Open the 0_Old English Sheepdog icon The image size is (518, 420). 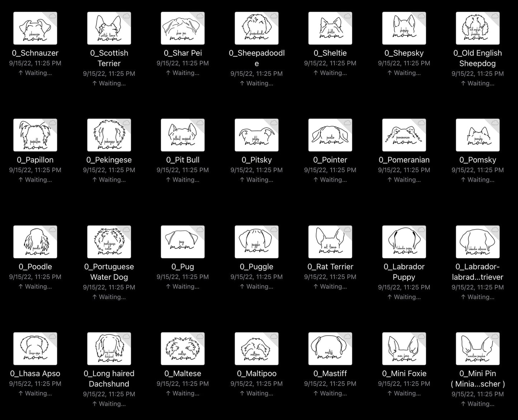click(477, 28)
